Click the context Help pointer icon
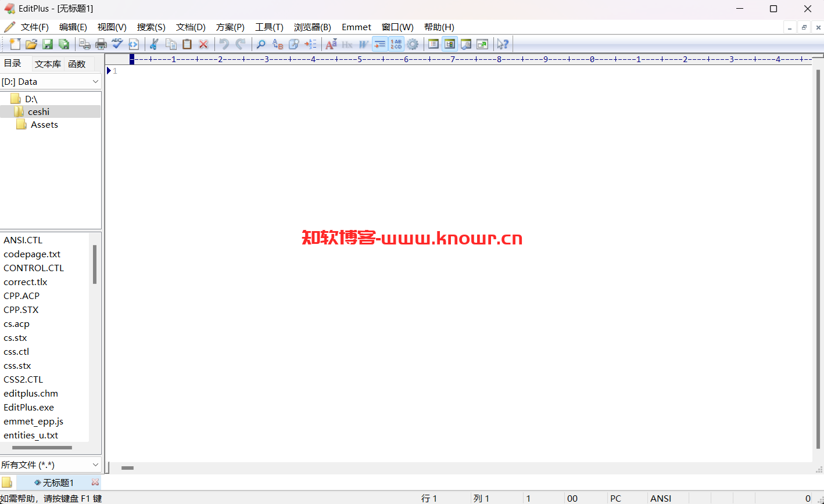This screenshot has height=504, width=824. click(x=503, y=44)
